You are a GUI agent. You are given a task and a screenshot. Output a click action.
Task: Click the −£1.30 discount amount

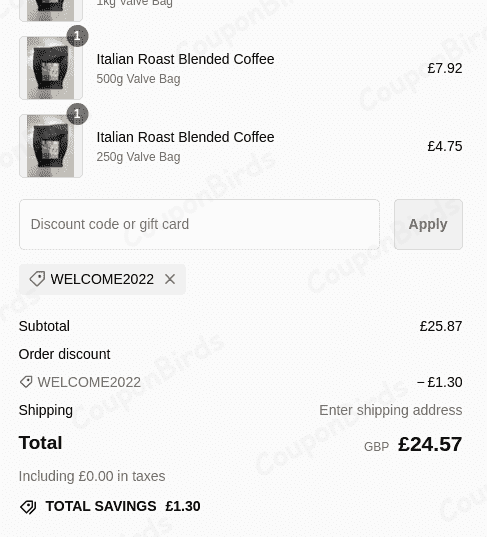tap(440, 382)
